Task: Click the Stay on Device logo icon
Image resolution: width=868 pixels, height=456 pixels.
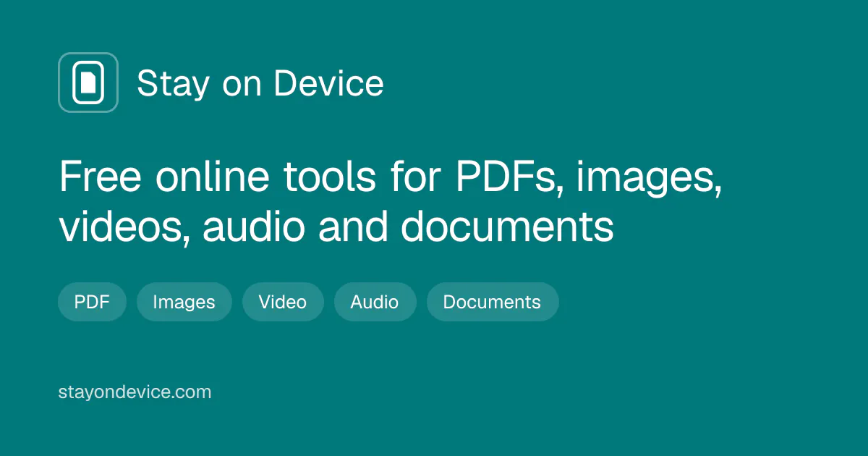Action: pos(88,83)
